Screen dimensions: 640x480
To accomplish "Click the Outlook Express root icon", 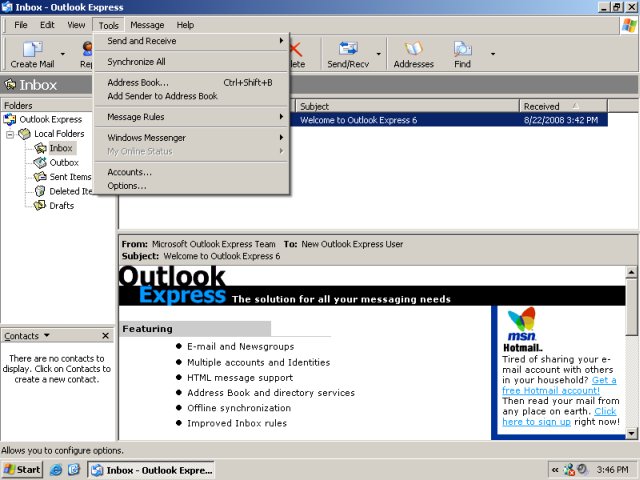I will (10, 119).
